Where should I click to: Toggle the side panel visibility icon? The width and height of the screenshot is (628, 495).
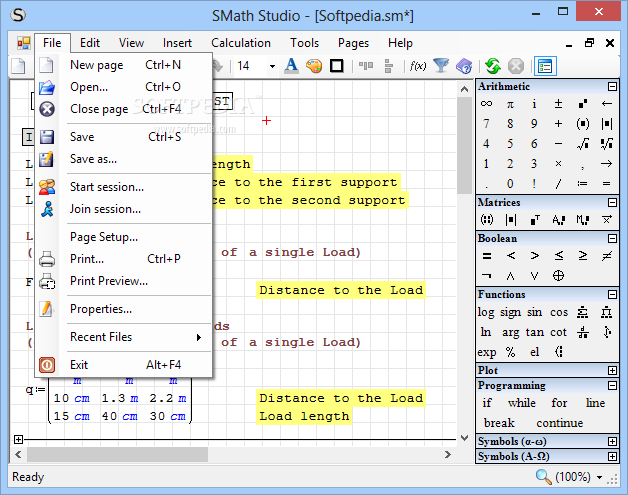(x=545, y=66)
